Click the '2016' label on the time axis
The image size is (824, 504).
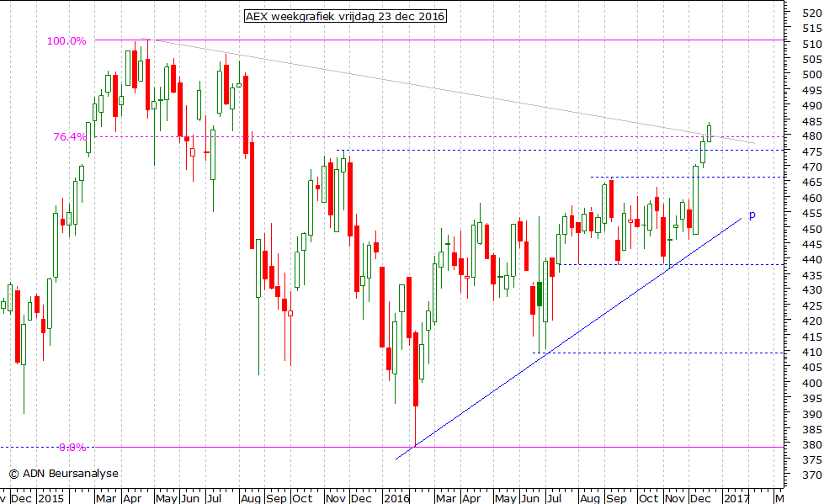(396, 498)
